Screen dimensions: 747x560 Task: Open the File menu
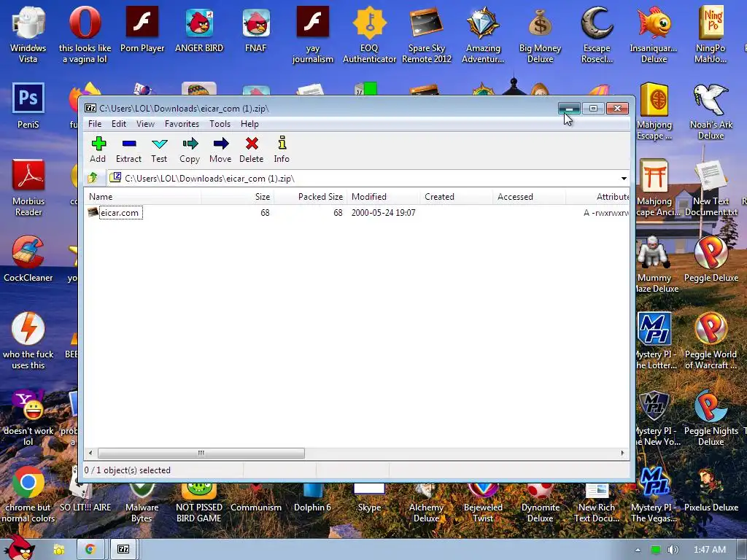[95, 124]
